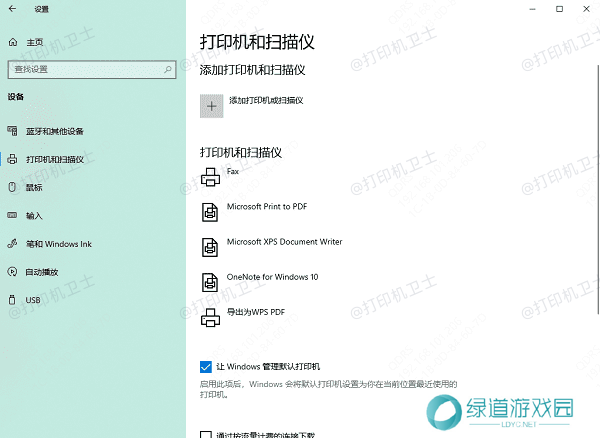Open the 输入 keyboard input icon
Viewport: 600px width, 438px height.
tap(12, 215)
